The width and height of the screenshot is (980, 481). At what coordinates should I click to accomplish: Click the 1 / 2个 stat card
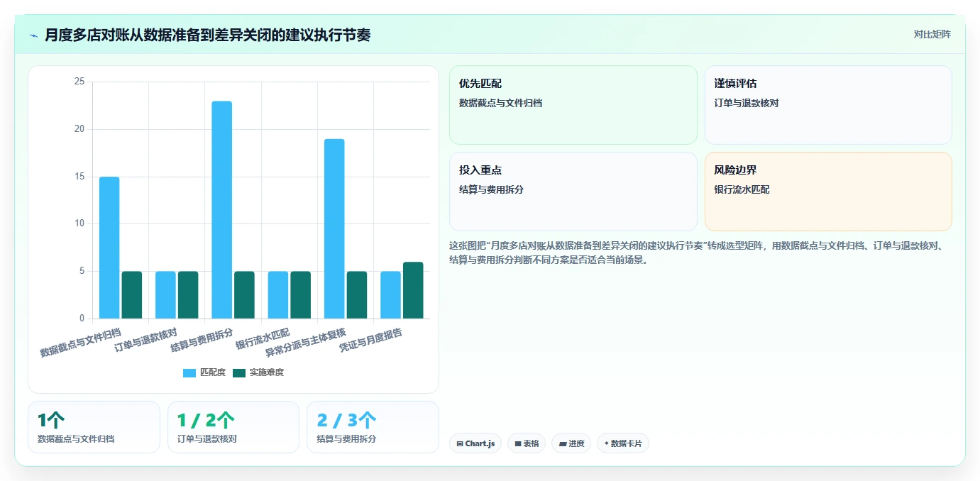click(x=233, y=427)
